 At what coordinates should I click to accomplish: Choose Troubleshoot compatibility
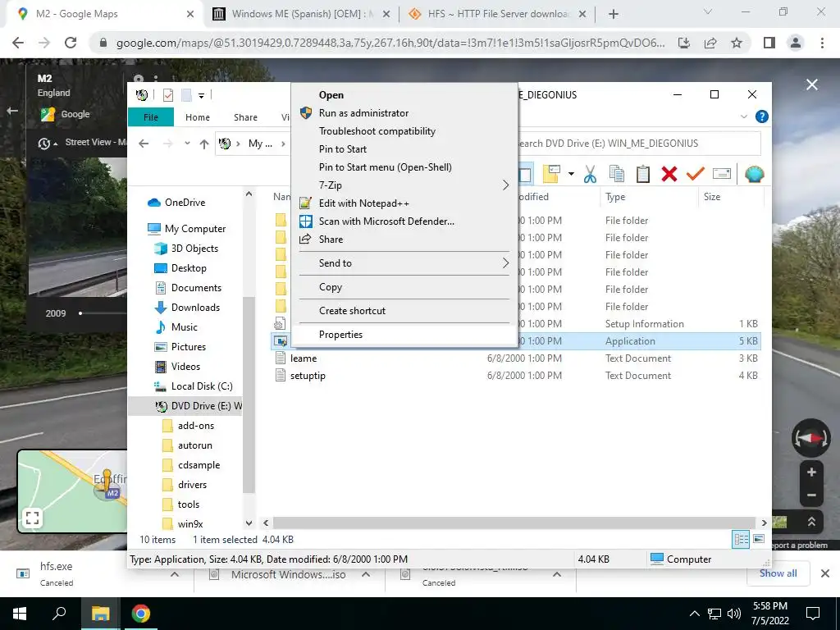(x=404, y=131)
